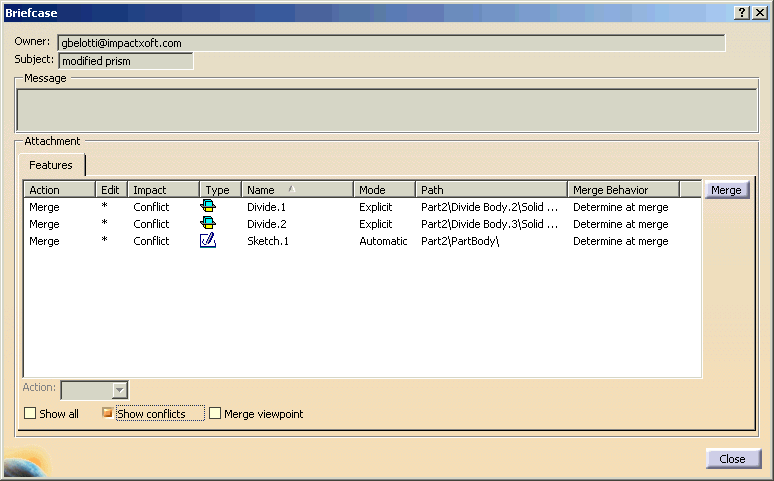
Task: Click inside the Message text area
Action: (x=385, y=110)
